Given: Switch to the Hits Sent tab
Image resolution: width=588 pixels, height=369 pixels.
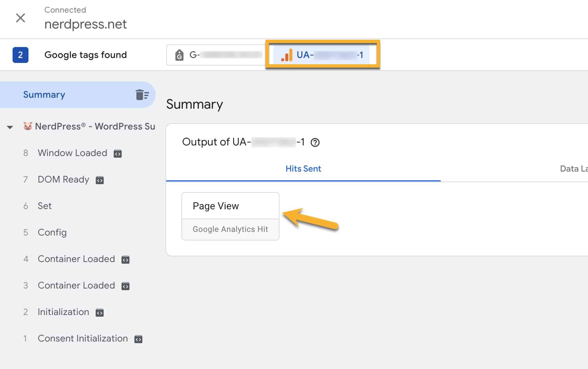Looking at the screenshot, I should pyautogui.click(x=303, y=169).
